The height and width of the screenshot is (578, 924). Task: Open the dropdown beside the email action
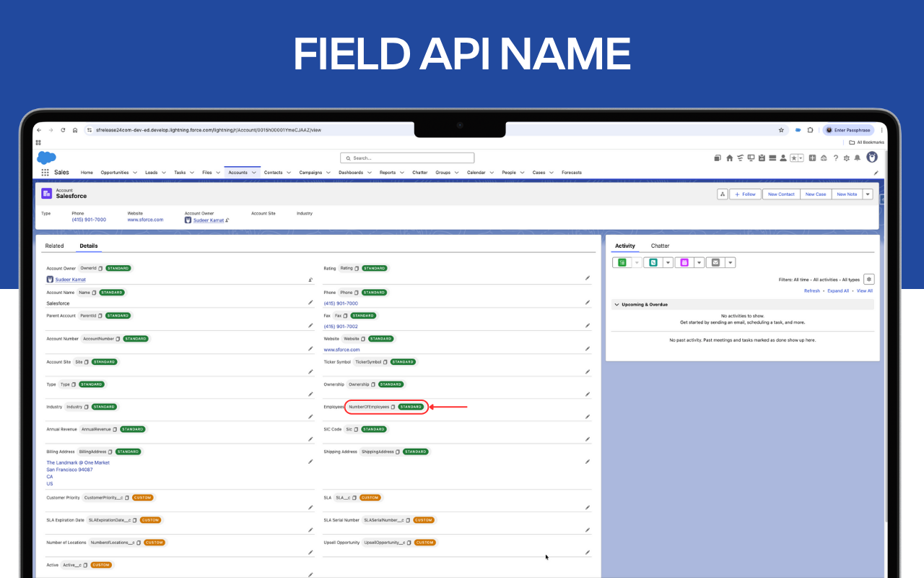[731, 262]
